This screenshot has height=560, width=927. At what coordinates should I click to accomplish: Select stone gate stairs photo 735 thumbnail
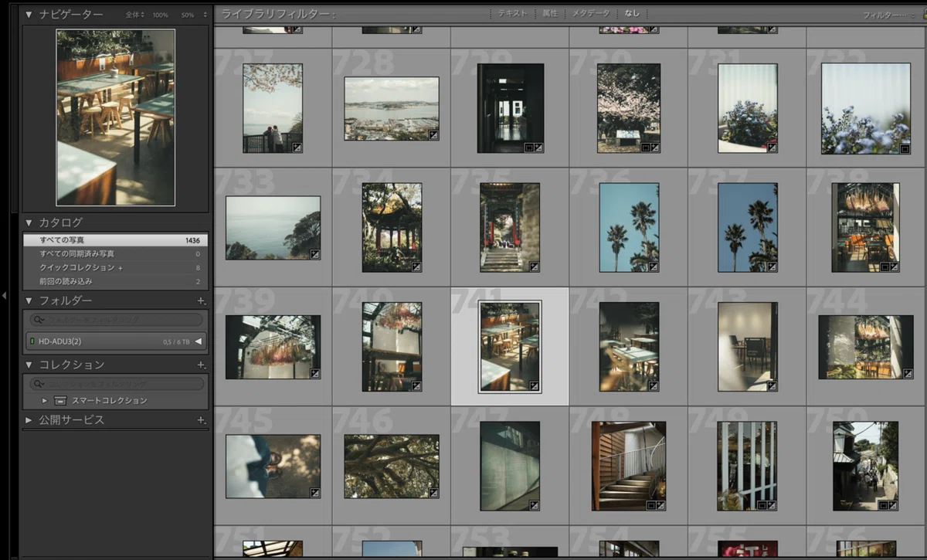(510, 227)
